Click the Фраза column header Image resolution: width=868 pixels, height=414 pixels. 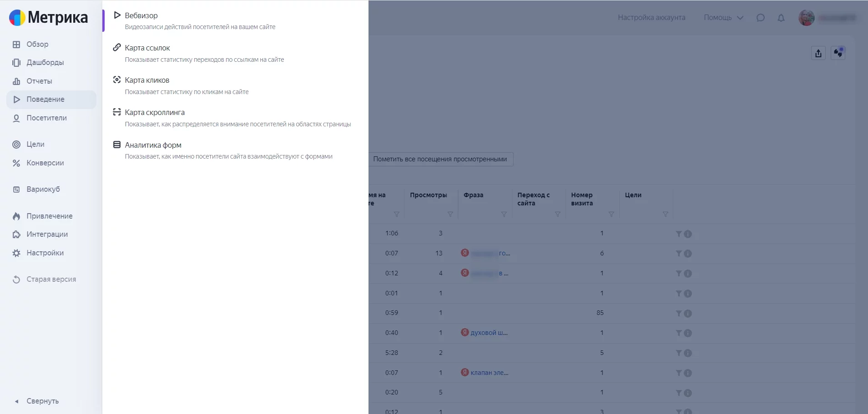(474, 195)
